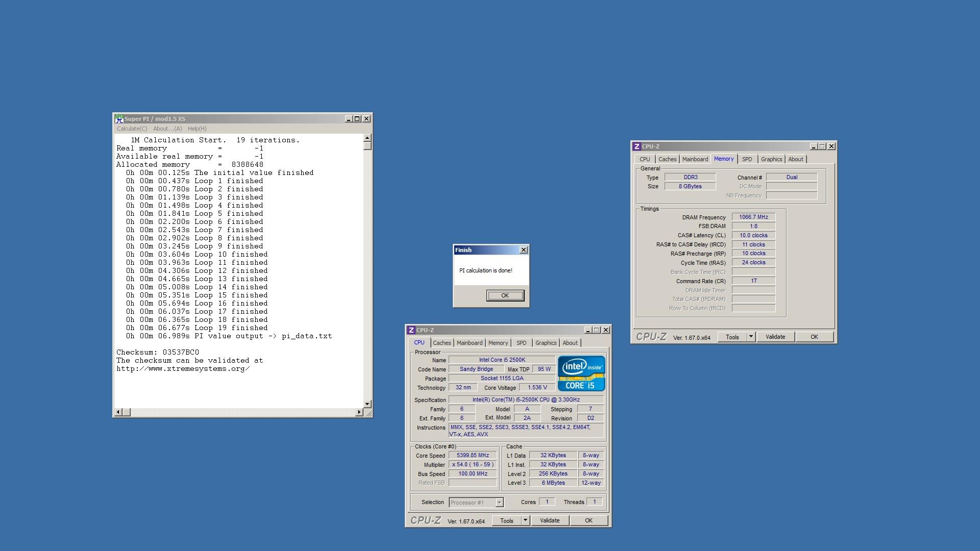The image size is (980, 551).
Task: Click the Super PI application title icon
Action: [x=119, y=118]
